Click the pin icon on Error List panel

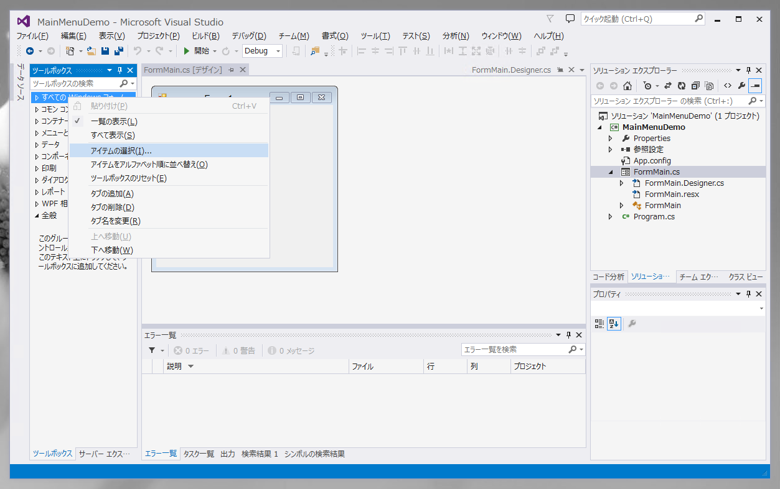569,335
